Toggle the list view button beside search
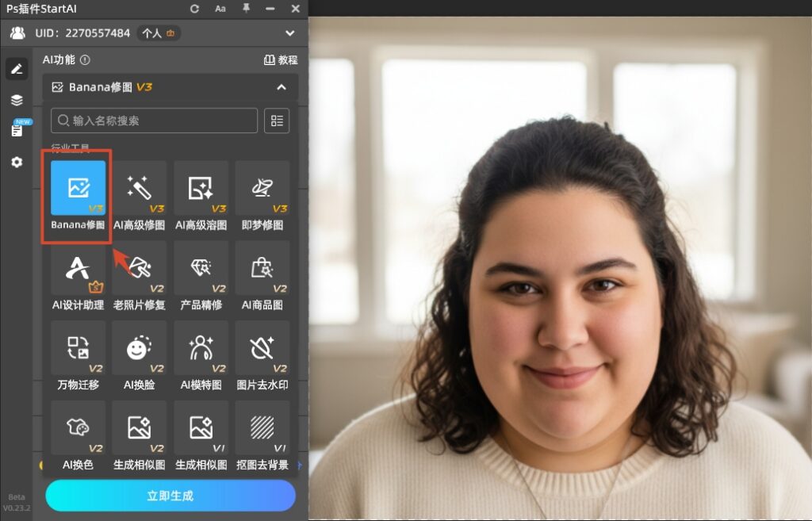812x521 pixels. click(277, 121)
